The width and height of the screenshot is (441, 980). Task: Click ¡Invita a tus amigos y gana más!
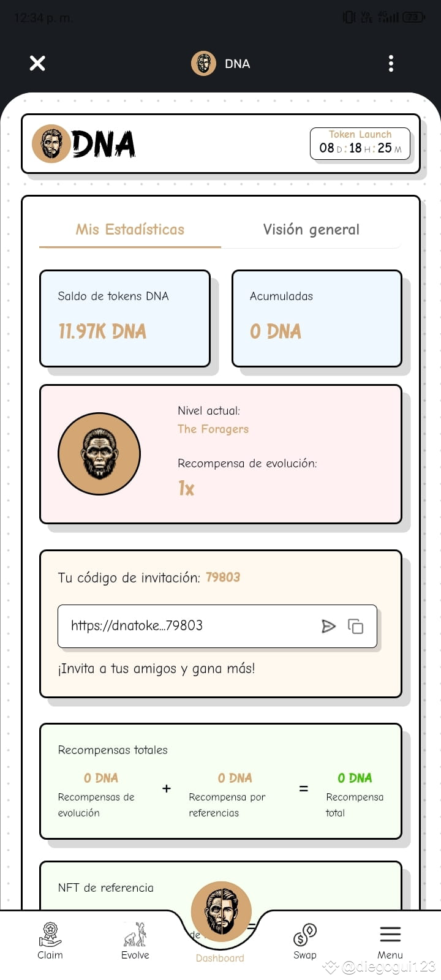tap(156, 669)
